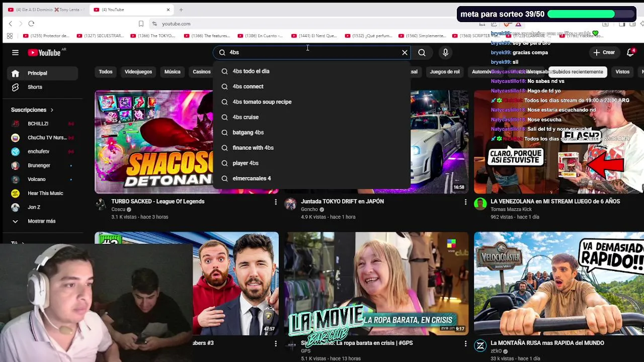Image resolution: width=644 pixels, height=362 pixels.
Task: Open the enchufetv subscription
Action: (43, 151)
